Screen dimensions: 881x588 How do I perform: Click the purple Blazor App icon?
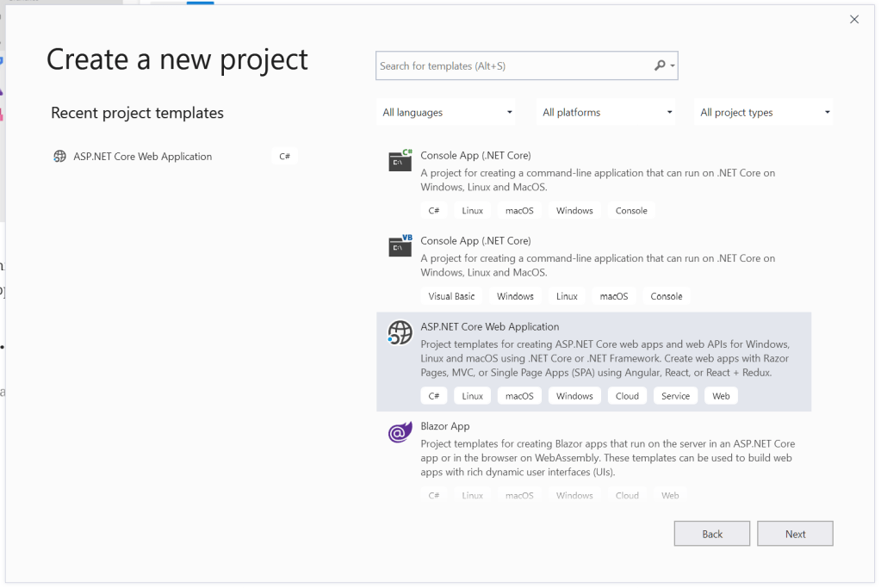(x=399, y=432)
